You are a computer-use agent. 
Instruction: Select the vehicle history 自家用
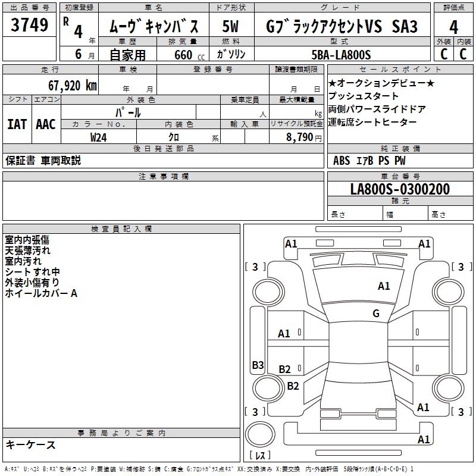point(127,55)
